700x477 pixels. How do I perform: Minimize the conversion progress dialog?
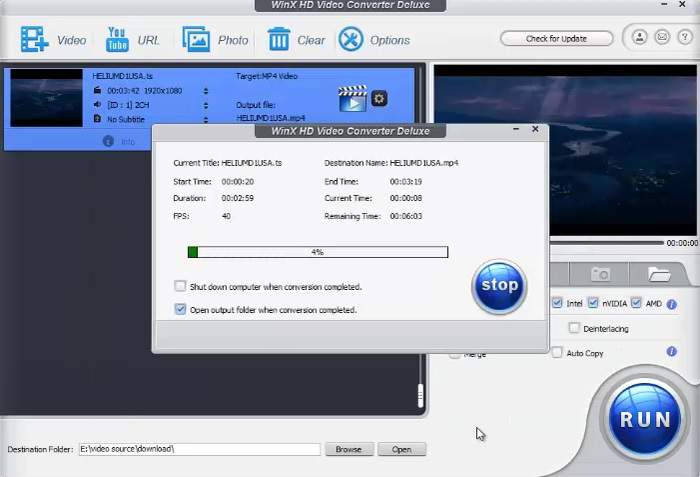[x=516, y=129]
